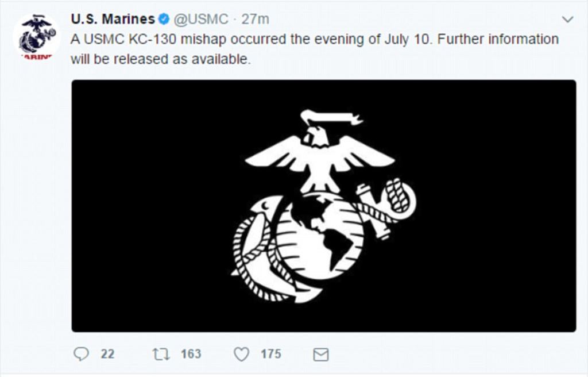This screenshot has height=377, width=588.
Task: Click the reply count 22
Action: 107,354
